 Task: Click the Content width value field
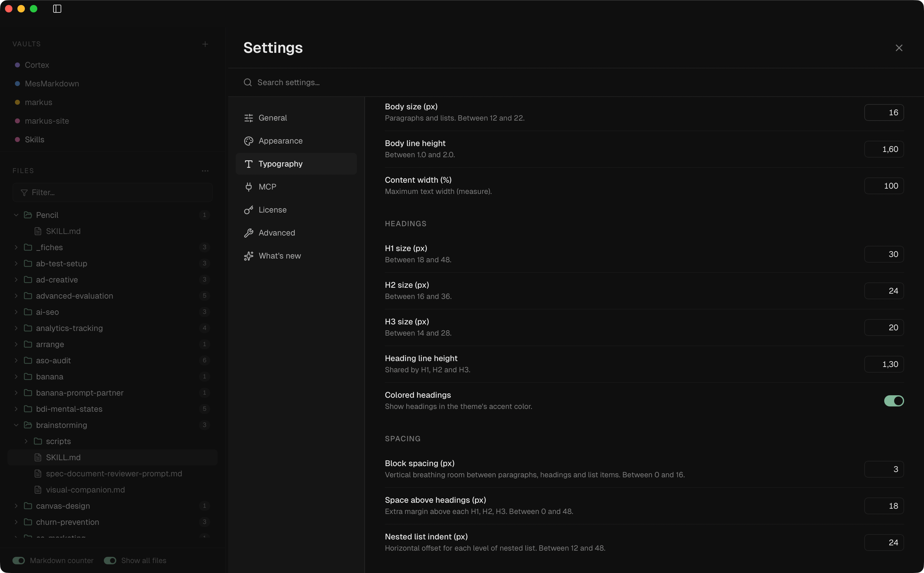point(884,186)
